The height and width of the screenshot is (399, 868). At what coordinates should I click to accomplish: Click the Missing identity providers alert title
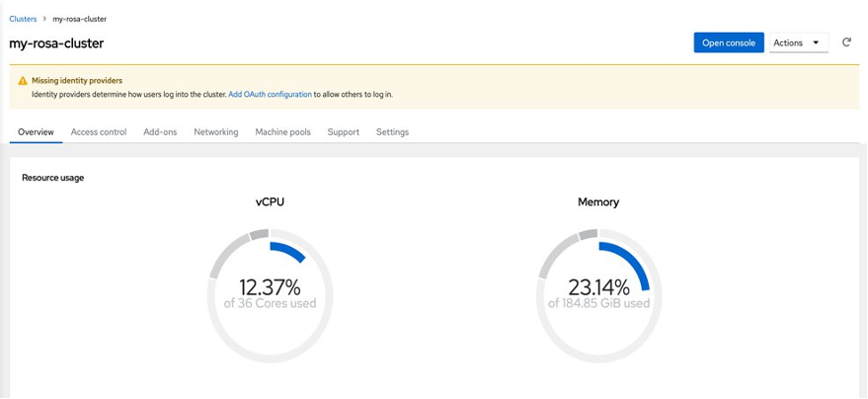pyautogui.click(x=77, y=81)
